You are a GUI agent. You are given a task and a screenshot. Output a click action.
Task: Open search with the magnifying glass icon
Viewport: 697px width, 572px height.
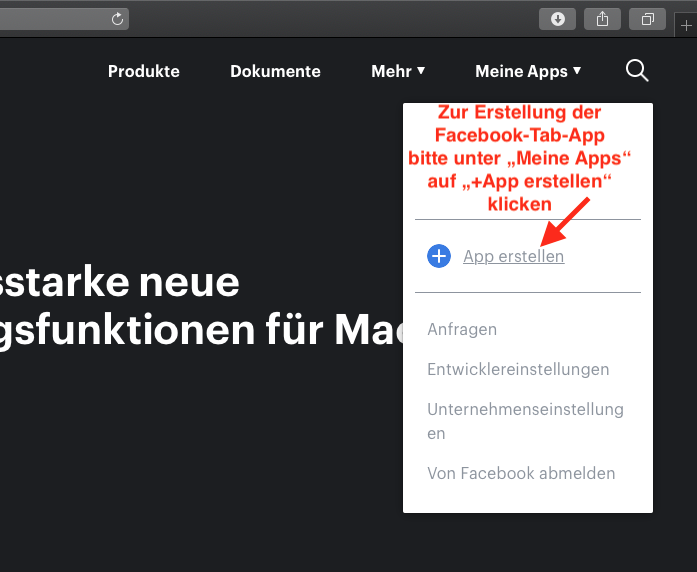pos(637,71)
